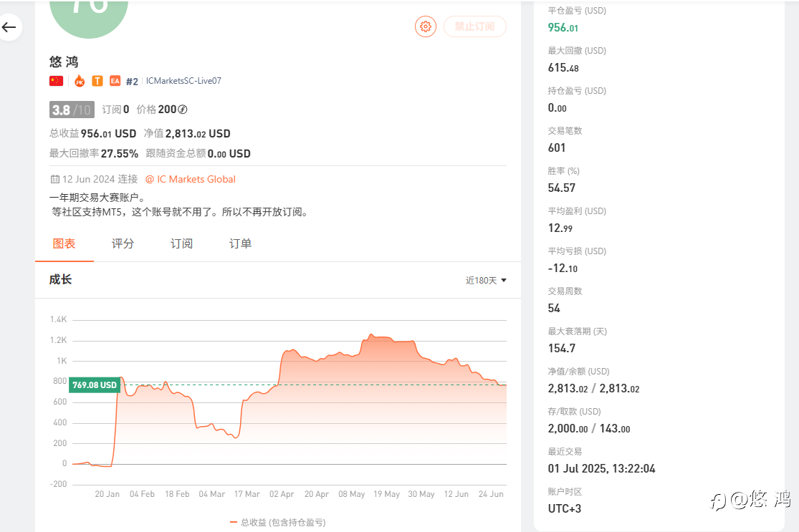Click the 最大衰落期 value 154.7
Viewport: 799px width, 532px height.
(562, 349)
